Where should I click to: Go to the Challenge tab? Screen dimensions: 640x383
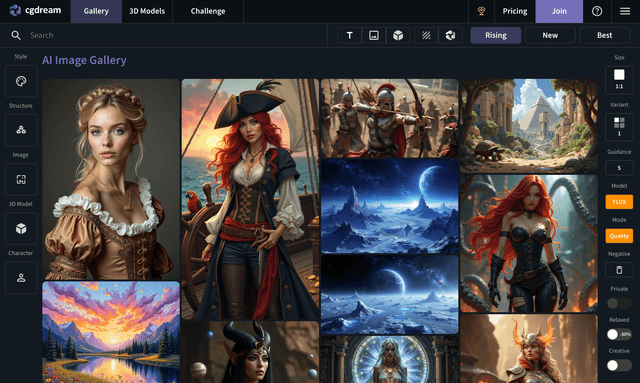pos(208,11)
